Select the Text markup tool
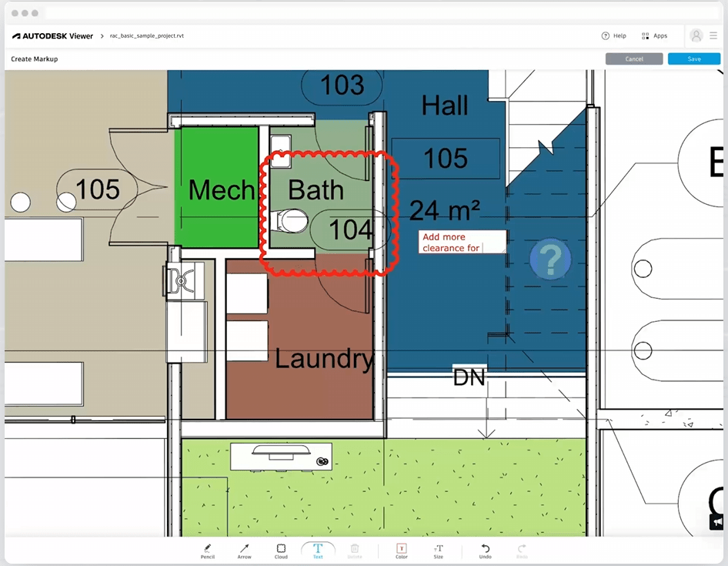Viewport: 728px width, 566px height. pyautogui.click(x=318, y=551)
